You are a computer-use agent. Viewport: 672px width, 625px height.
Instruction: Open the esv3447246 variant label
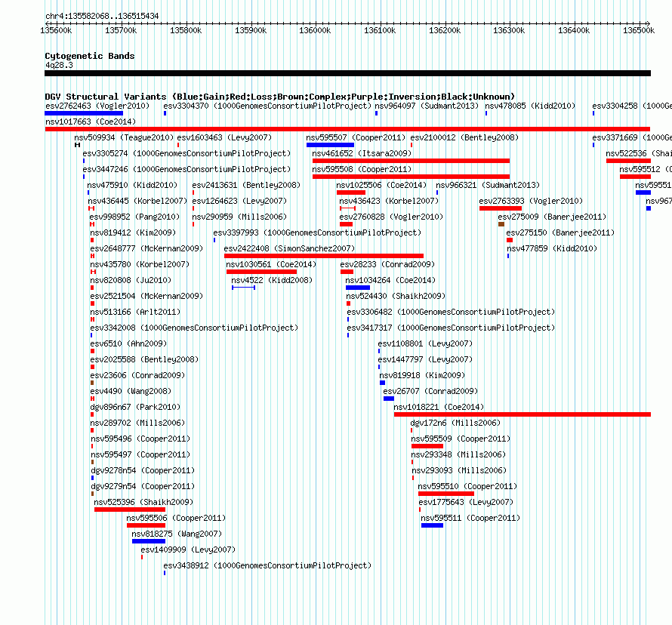click(186, 169)
